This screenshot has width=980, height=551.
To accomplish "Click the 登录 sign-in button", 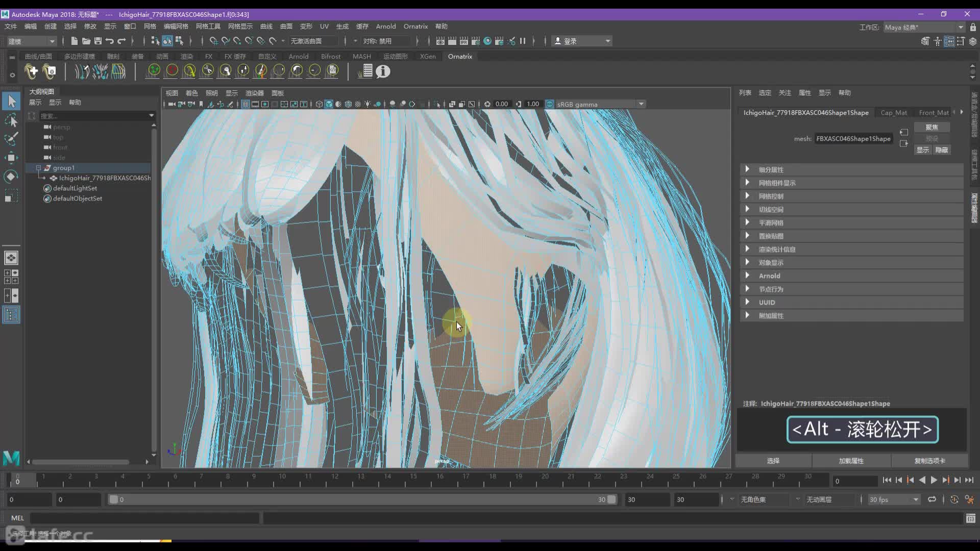I will tap(582, 41).
